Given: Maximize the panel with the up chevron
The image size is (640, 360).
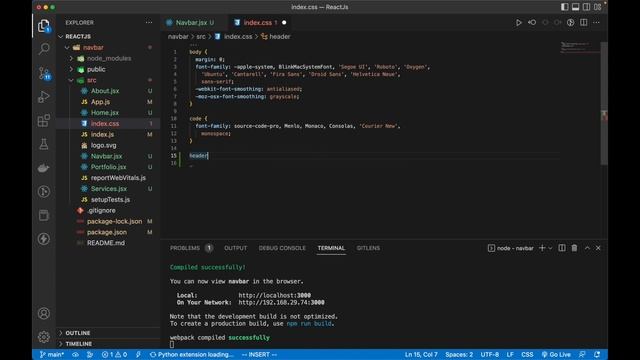Looking at the screenshot, I should click(587, 248).
